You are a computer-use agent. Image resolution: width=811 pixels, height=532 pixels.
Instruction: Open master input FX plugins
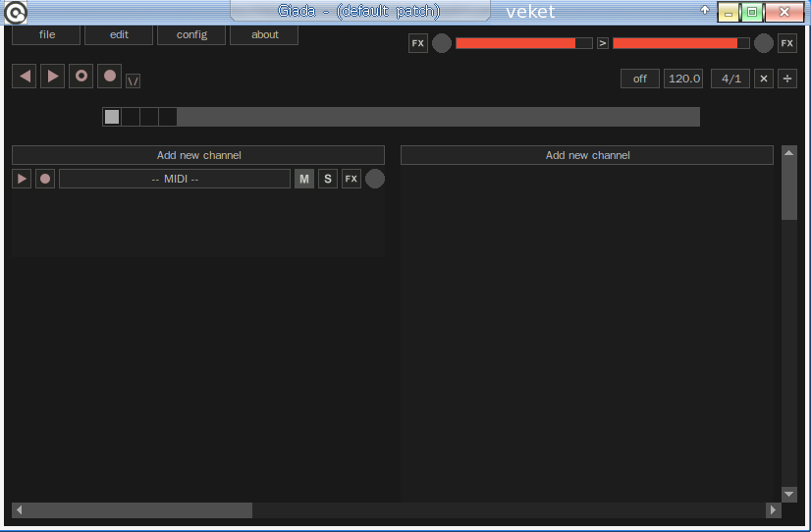418,43
